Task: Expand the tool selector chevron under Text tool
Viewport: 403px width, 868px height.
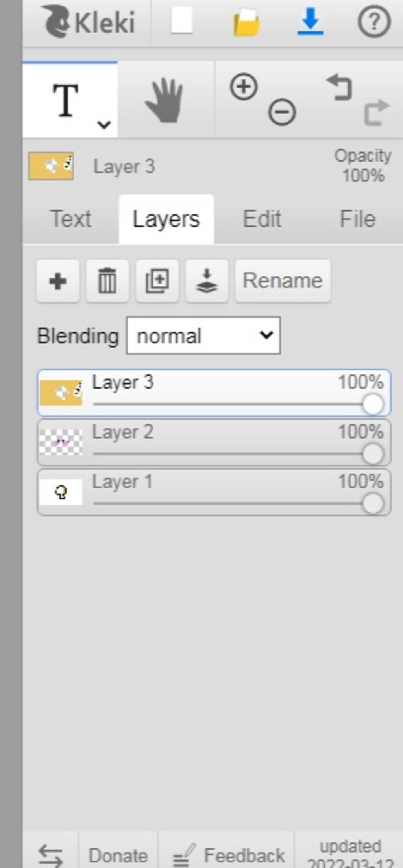Action: pyautogui.click(x=104, y=125)
